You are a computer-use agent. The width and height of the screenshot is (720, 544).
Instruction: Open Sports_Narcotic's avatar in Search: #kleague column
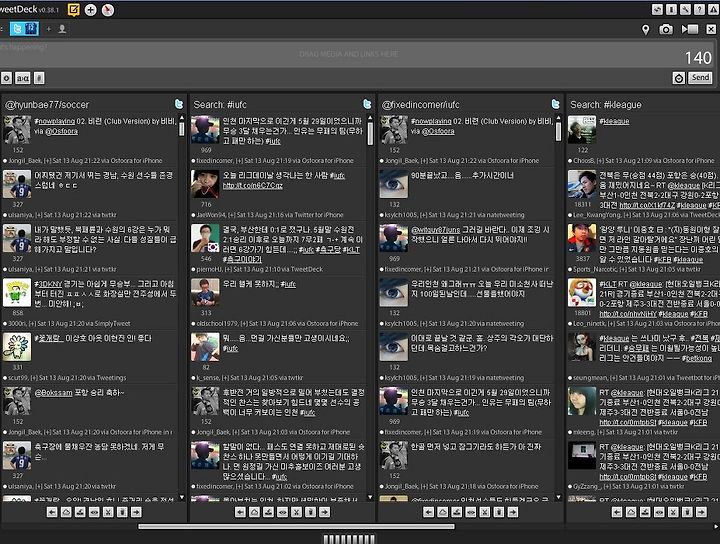582,238
